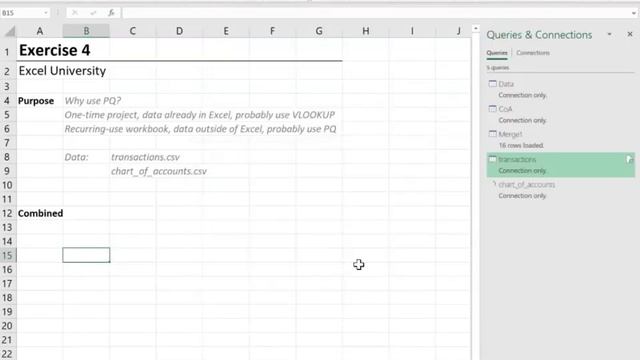640x360 pixels.
Task: Click the 'Data:' cell in row 8
Action: coord(76,157)
